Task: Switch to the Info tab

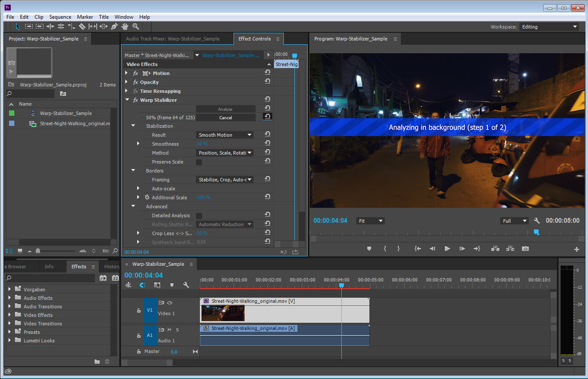Action: [49, 267]
